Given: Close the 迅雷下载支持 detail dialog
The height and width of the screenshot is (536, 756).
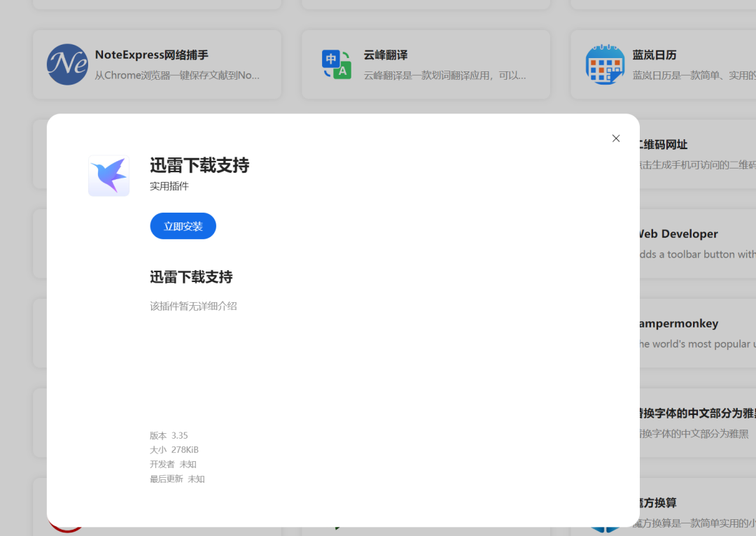Looking at the screenshot, I should [616, 139].
